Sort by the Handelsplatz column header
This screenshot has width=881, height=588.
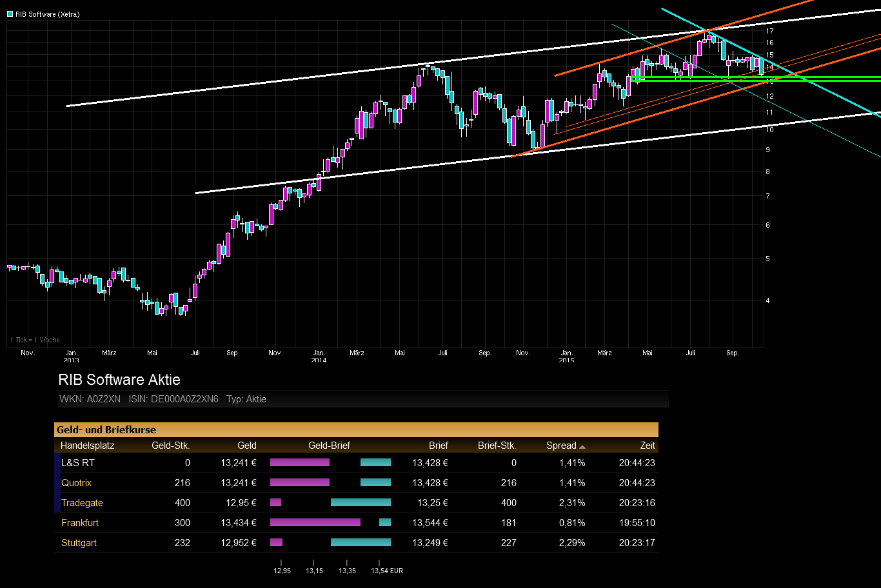pos(86,446)
